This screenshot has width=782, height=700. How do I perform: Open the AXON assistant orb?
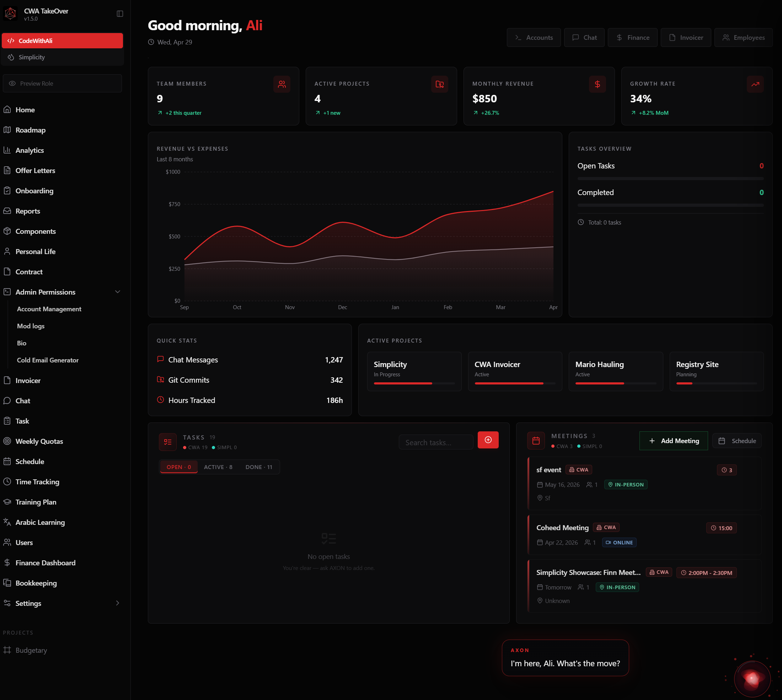(752, 679)
